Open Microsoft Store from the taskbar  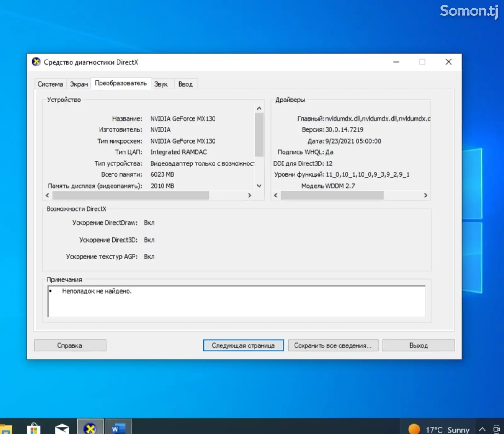(34, 428)
